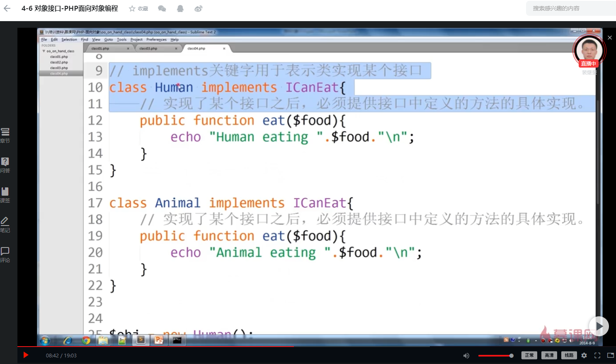Screen dimensions: 616x364
Task: Open the File menu in Sublime Text
Action: point(44,40)
